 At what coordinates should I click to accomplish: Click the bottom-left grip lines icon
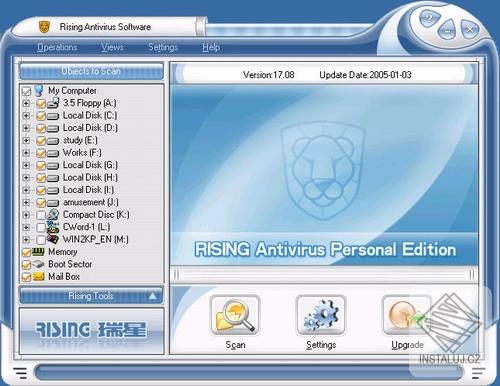point(20,373)
